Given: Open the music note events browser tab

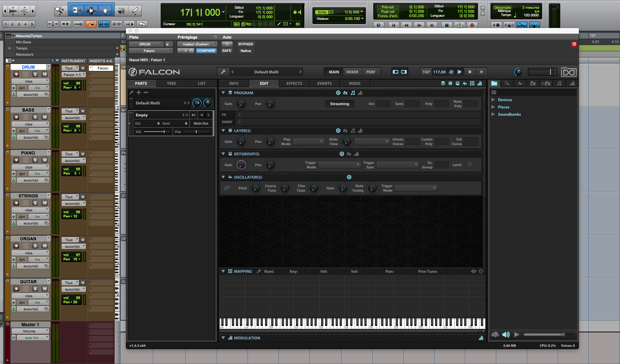Looking at the screenshot, I should (x=559, y=83).
